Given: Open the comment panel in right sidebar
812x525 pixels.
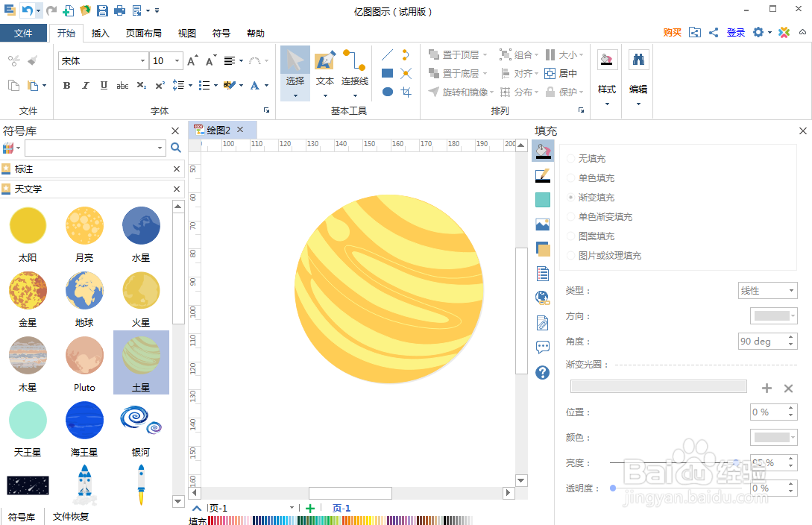Looking at the screenshot, I should tap(543, 347).
